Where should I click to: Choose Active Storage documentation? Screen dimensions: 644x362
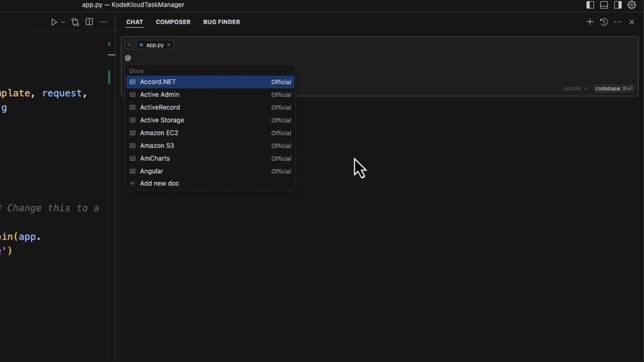(x=210, y=120)
